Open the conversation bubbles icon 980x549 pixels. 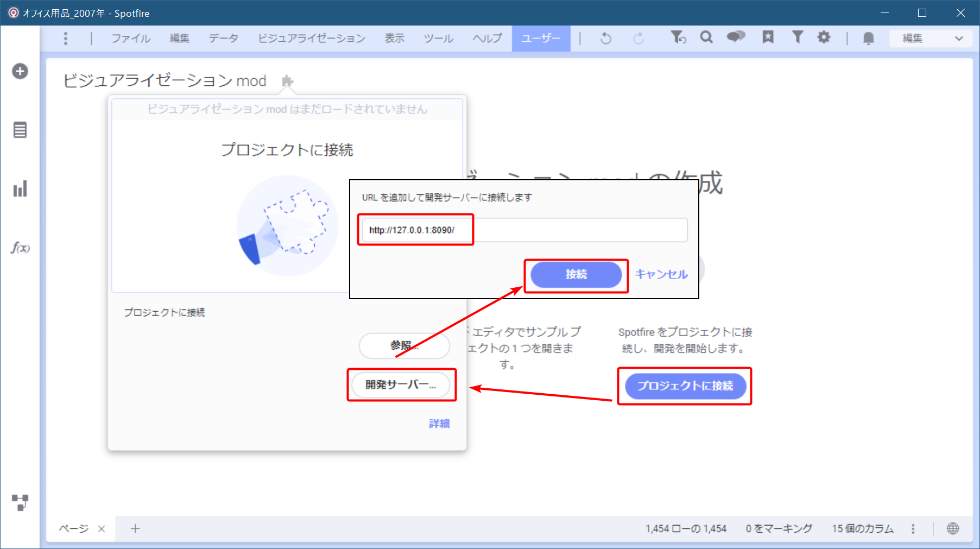(736, 37)
